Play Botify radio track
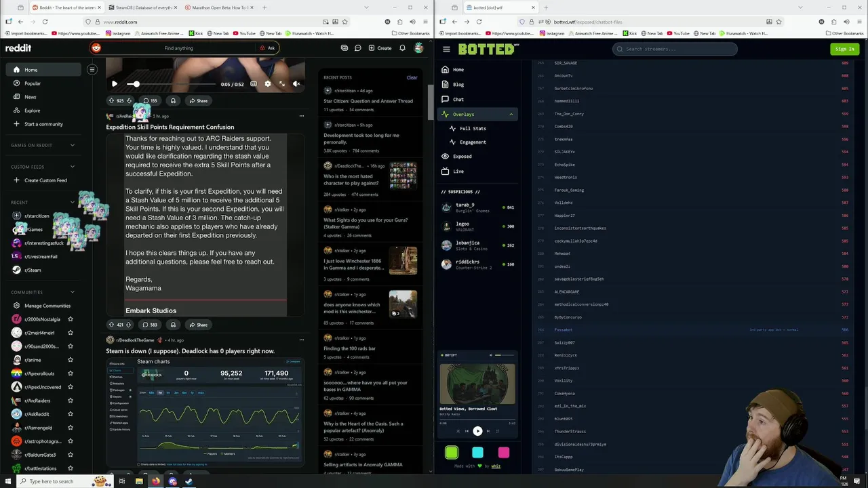Screen dimensions: 868x488 pos(477,431)
